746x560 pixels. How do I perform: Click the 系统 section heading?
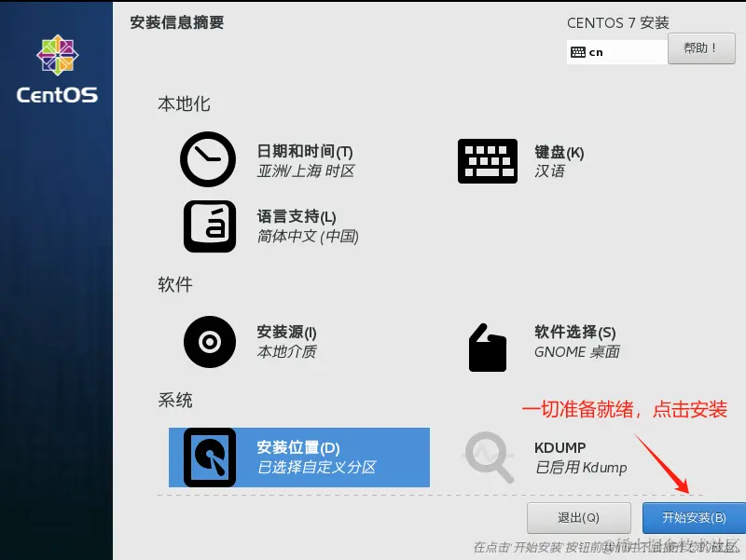pyautogui.click(x=175, y=401)
